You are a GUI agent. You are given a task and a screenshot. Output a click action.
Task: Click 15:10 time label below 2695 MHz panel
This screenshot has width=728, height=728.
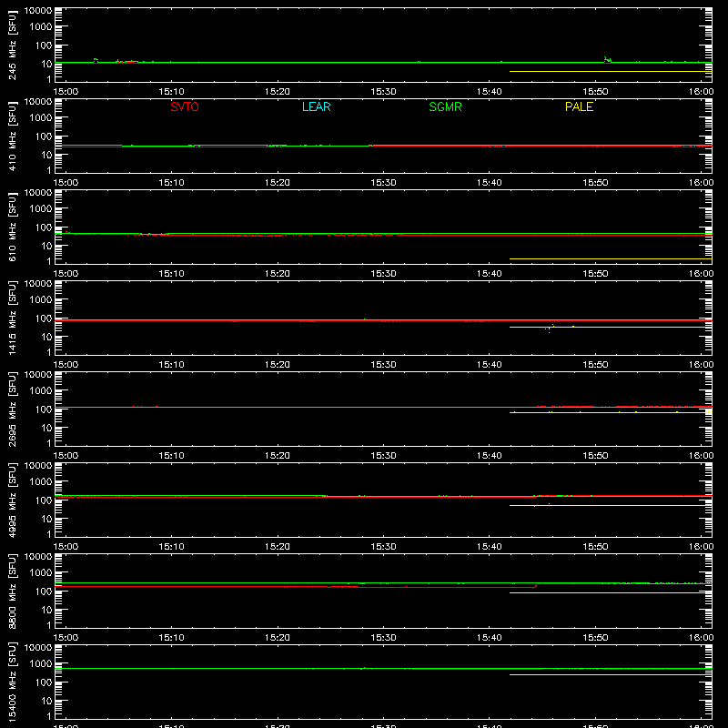171,456
